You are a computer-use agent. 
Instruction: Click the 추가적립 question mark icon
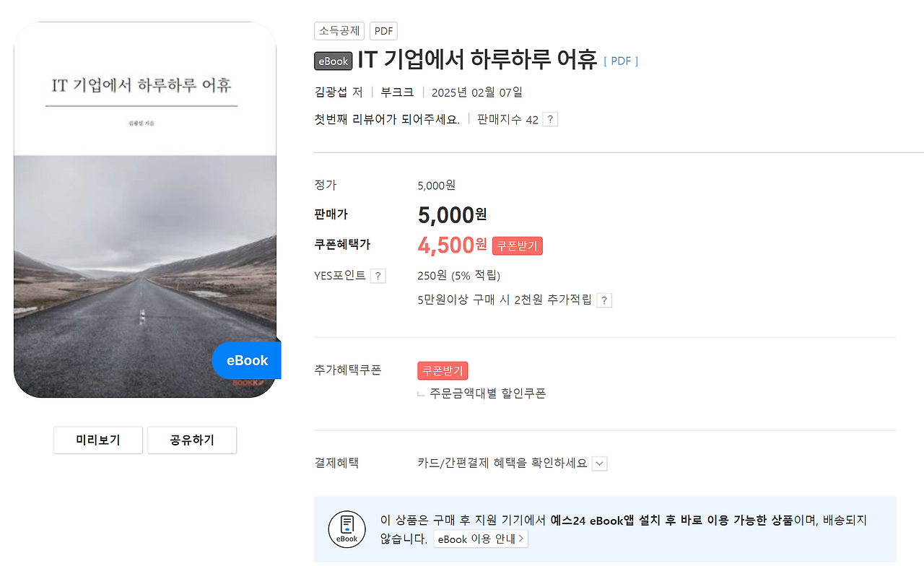tap(604, 300)
